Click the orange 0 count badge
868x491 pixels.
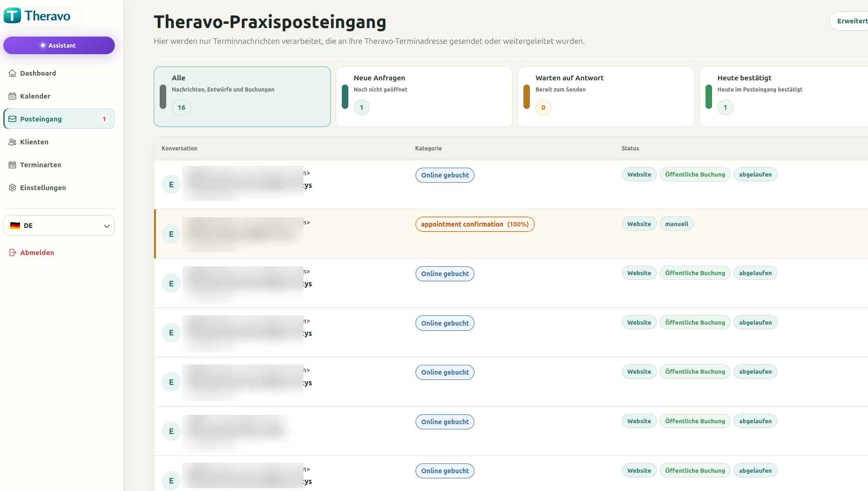[543, 107]
